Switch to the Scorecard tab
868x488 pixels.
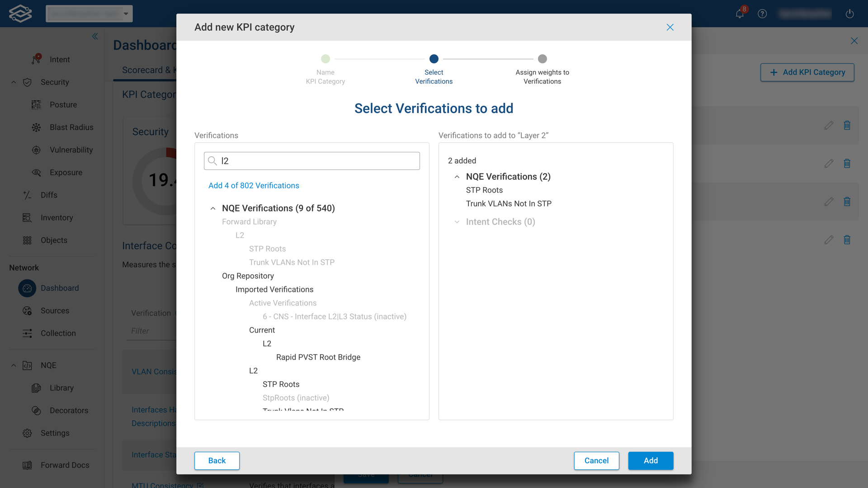pos(146,70)
